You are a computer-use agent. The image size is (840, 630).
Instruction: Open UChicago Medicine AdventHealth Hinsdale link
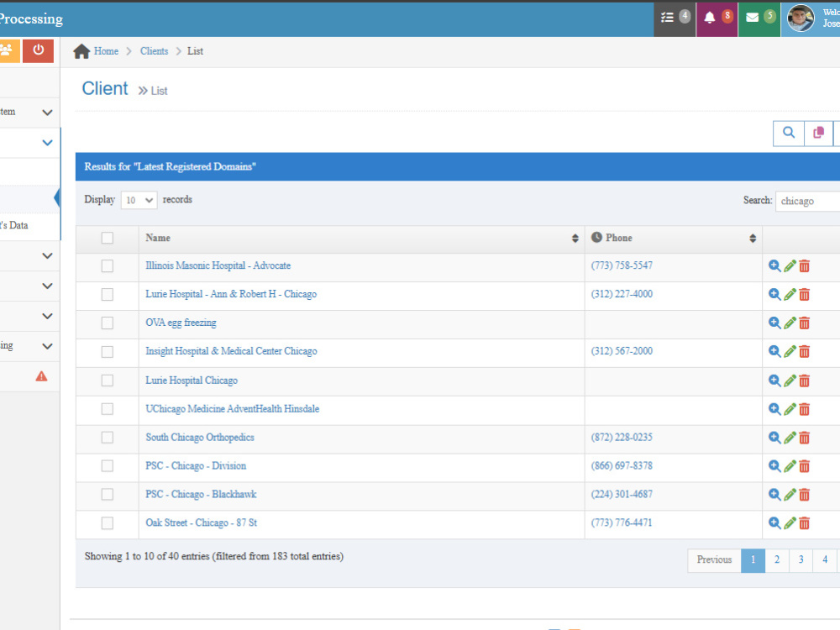click(233, 409)
